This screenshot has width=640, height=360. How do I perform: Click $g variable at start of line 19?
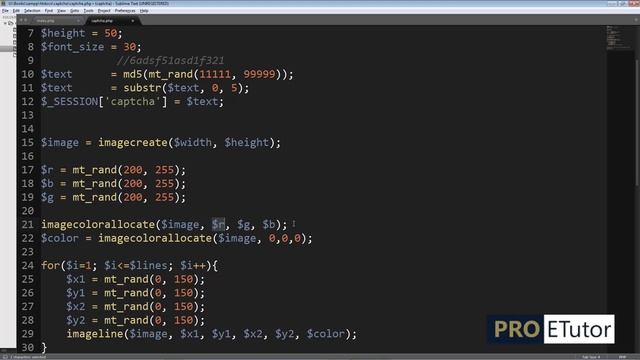[47, 198]
